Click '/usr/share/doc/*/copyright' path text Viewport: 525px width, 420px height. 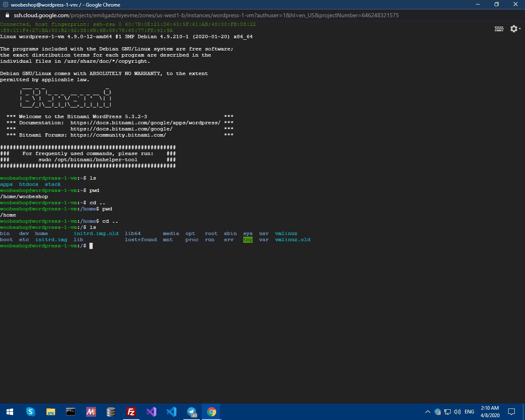tap(105, 61)
